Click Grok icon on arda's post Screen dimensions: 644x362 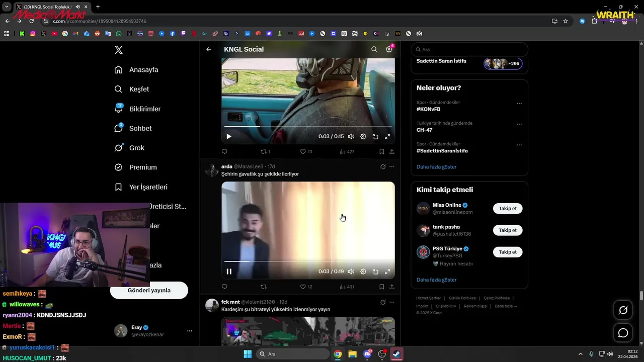[383, 166]
